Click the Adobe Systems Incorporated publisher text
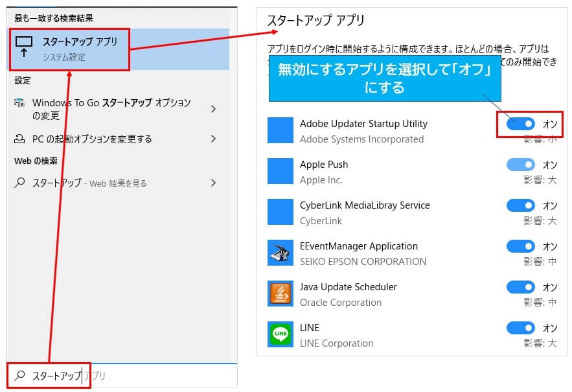Image resolution: width=572 pixels, height=392 pixels. 361,139
